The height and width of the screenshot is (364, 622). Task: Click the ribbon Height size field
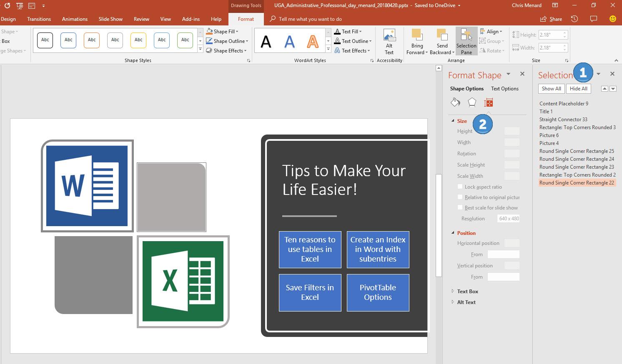tap(552, 35)
